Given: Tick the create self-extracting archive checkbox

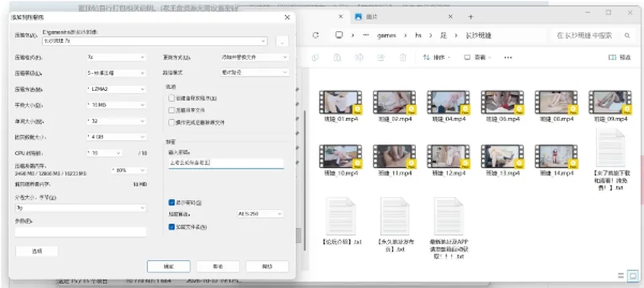Looking at the screenshot, I should point(171,98).
